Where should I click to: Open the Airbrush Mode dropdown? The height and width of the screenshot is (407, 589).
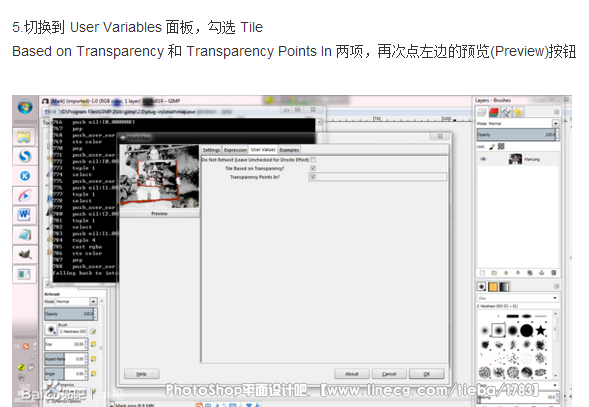coord(93,301)
